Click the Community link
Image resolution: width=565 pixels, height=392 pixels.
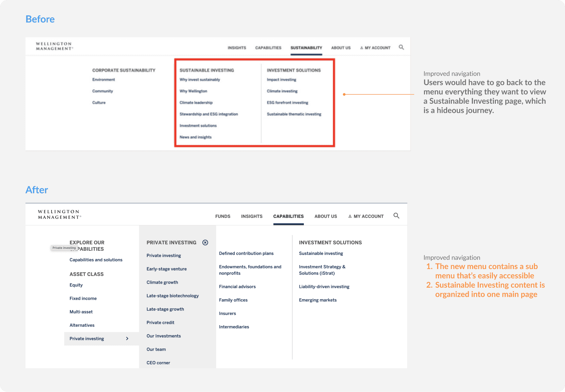click(x=102, y=91)
